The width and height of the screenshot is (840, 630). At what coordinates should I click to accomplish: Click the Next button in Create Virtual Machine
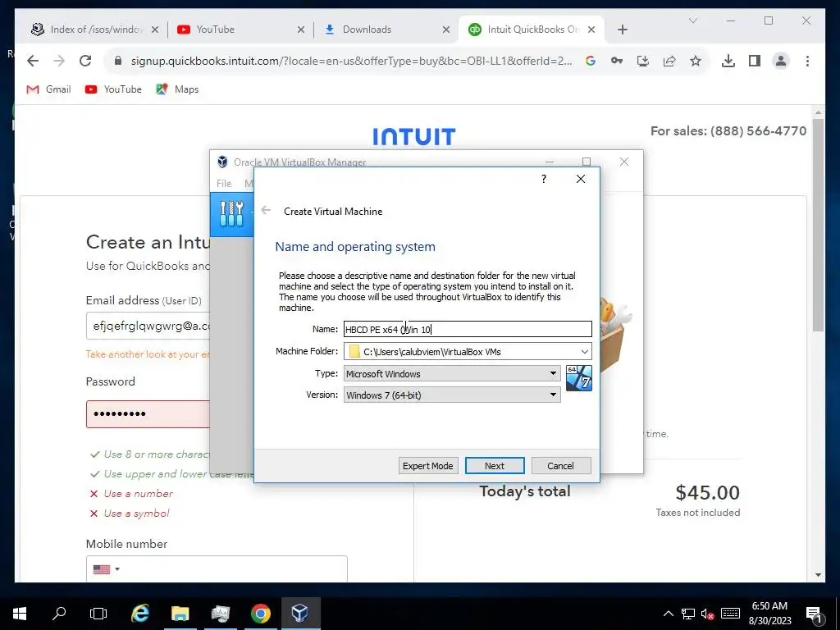click(x=495, y=466)
